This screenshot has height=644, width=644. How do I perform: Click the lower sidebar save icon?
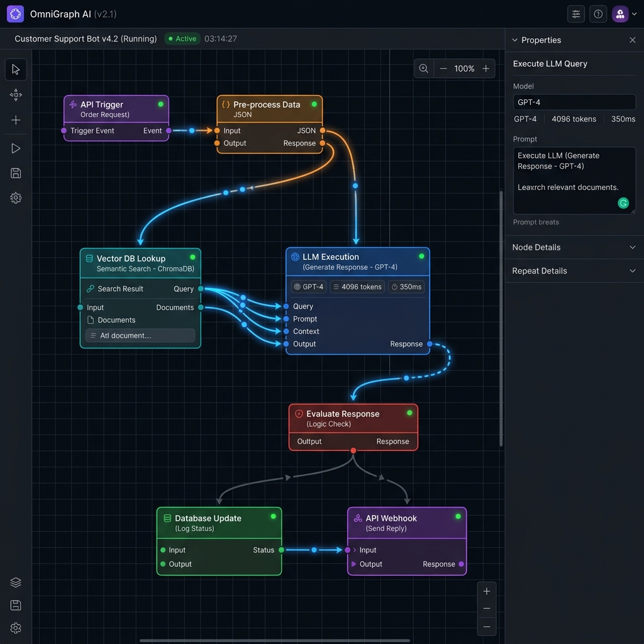(x=16, y=605)
